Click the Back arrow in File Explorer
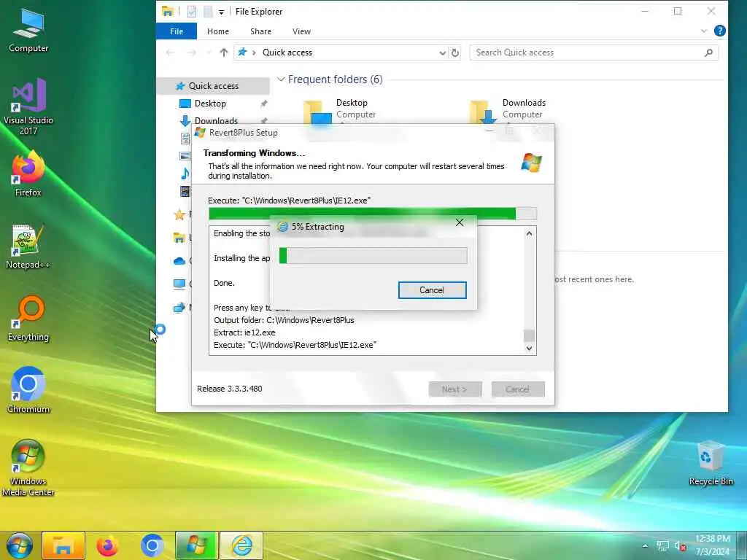747x560 pixels. tap(170, 52)
